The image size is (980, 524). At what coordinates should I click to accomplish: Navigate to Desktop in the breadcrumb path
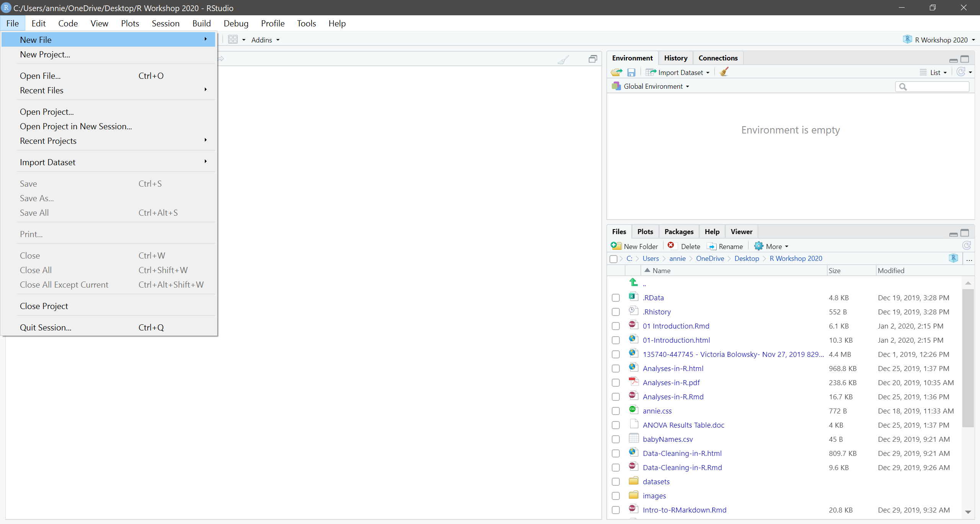coord(746,259)
